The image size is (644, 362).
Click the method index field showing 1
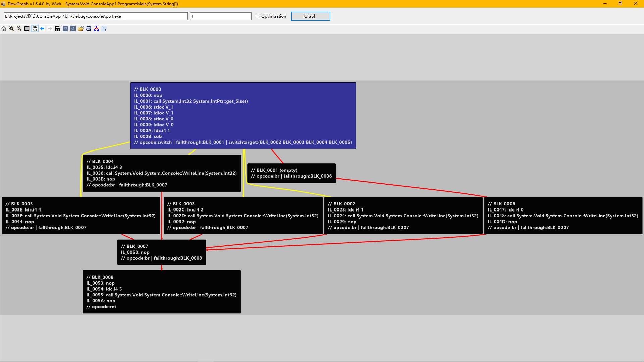(220, 16)
